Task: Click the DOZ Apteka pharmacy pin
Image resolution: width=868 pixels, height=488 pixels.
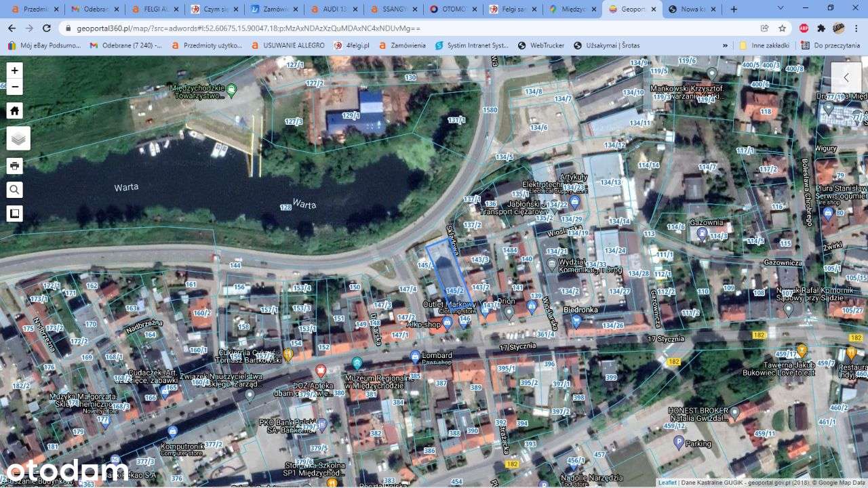Action: click(x=321, y=371)
